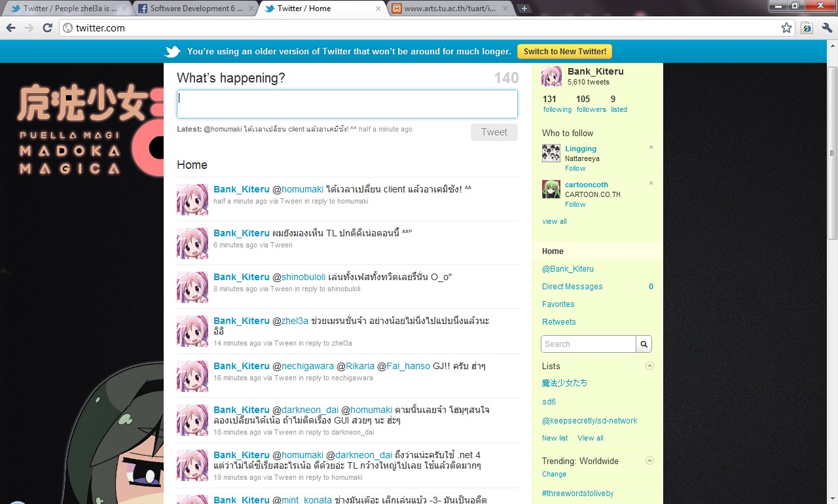Close the Software Development 6 tab
Screen dimensions: 838x504
[x=252, y=9]
